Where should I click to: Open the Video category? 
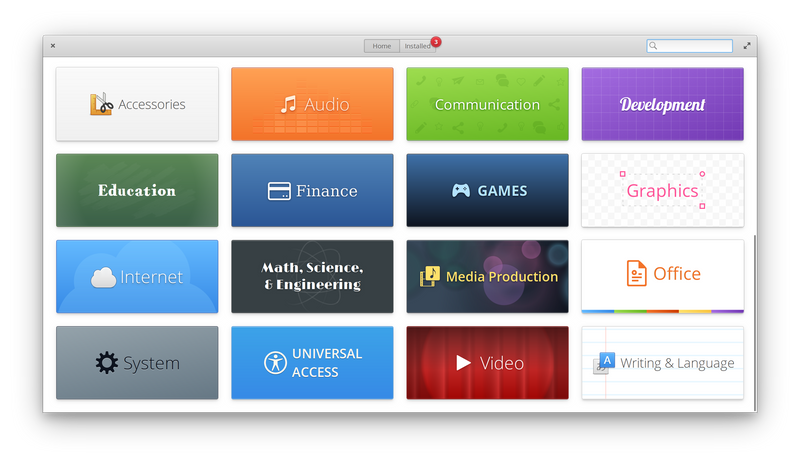tap(487, 363)
